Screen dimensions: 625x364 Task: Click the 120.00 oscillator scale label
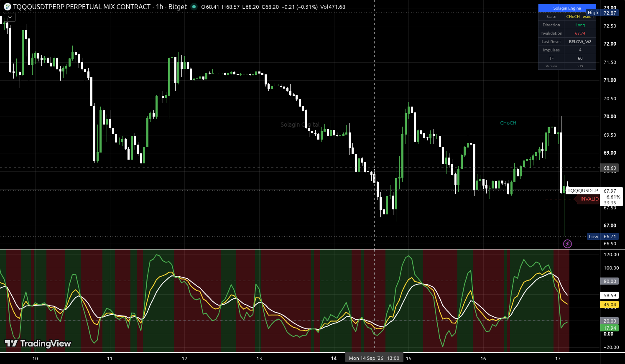tap(611, 255)
